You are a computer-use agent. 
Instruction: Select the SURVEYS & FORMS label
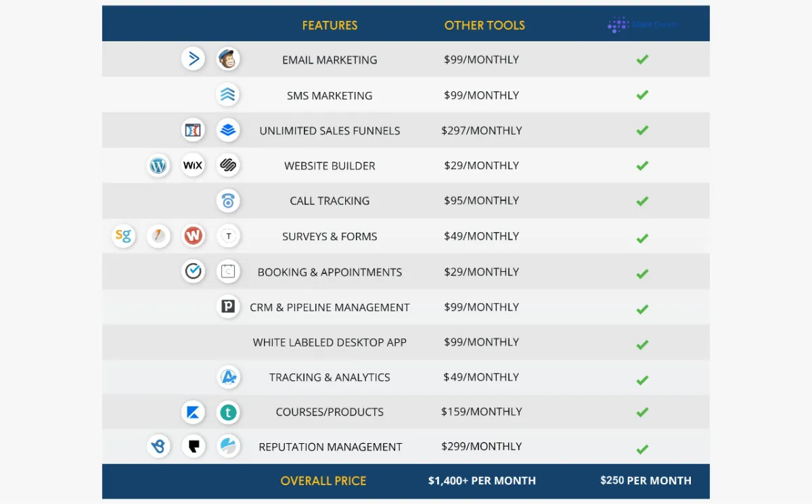tap(330, 236)
